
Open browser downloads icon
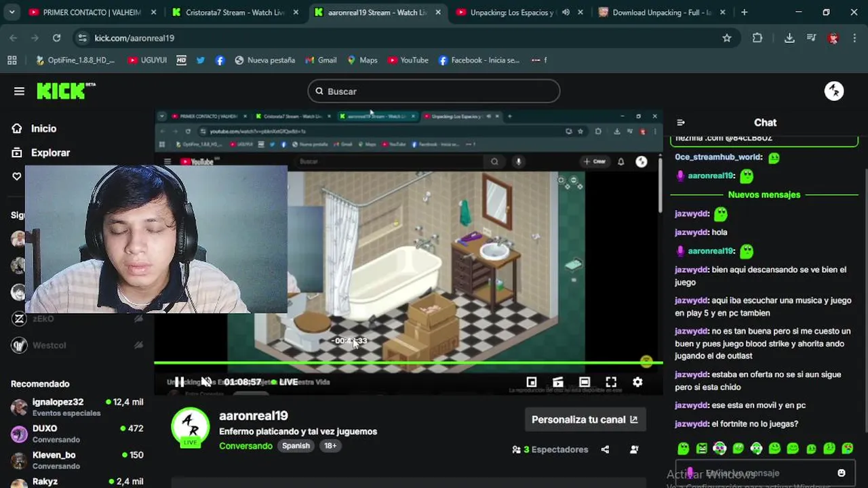789,38
